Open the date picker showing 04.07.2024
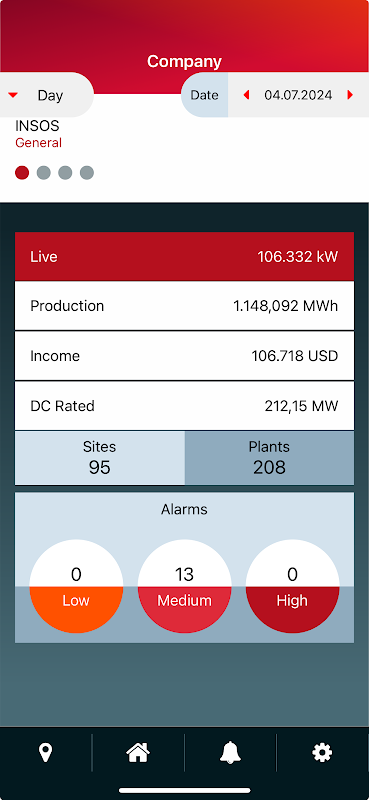Image resolution: width=369 pixels, height=800 pixels. click(298, 95)
